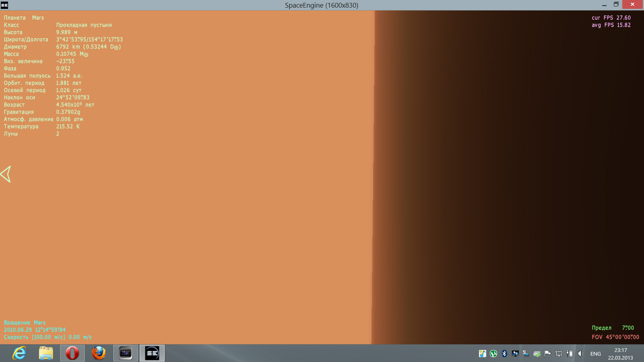The image size is (644, 362).
Task: Click the 'Луны' moons row label
Action: pos(11,134)
